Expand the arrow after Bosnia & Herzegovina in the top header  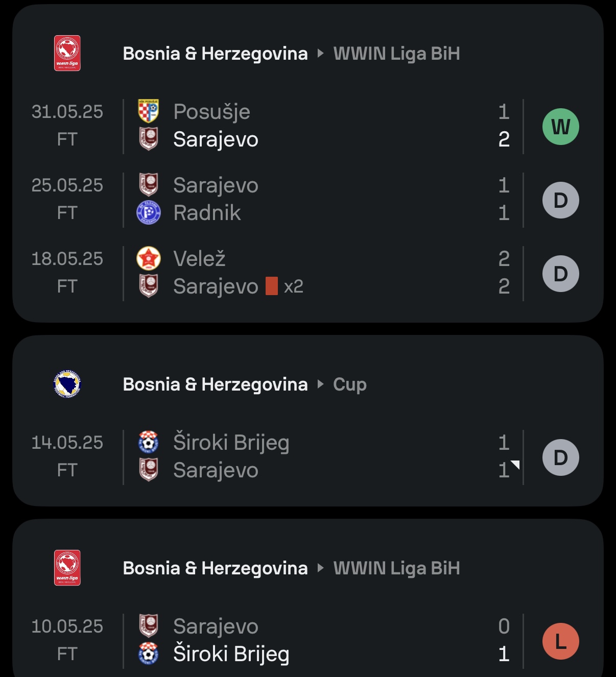[321, 53]
